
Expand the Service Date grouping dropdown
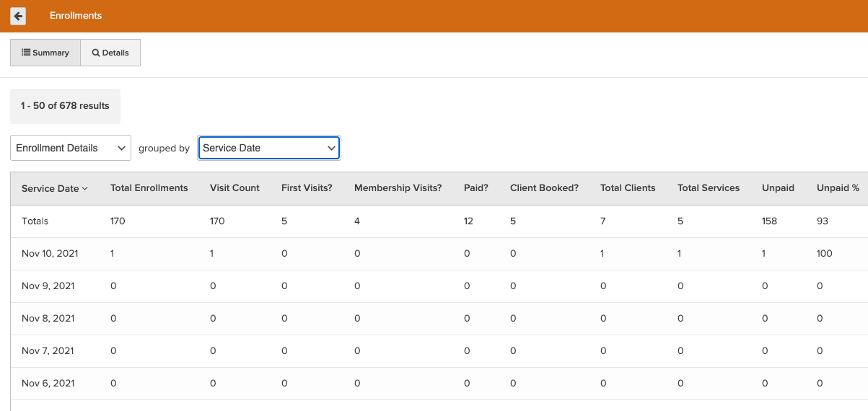[269, 148]
